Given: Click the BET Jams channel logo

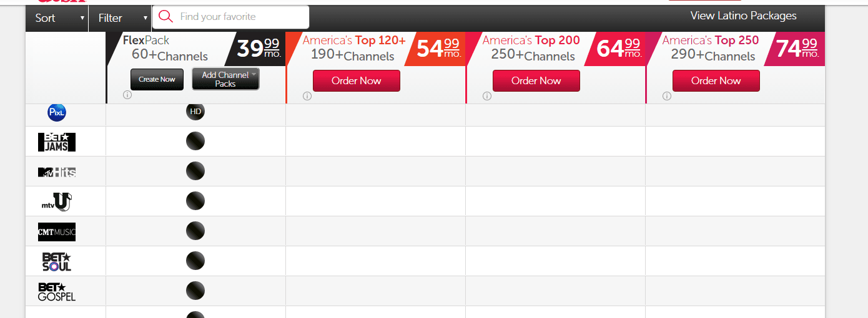Looking at the screenshot, I should coord(57,142).
